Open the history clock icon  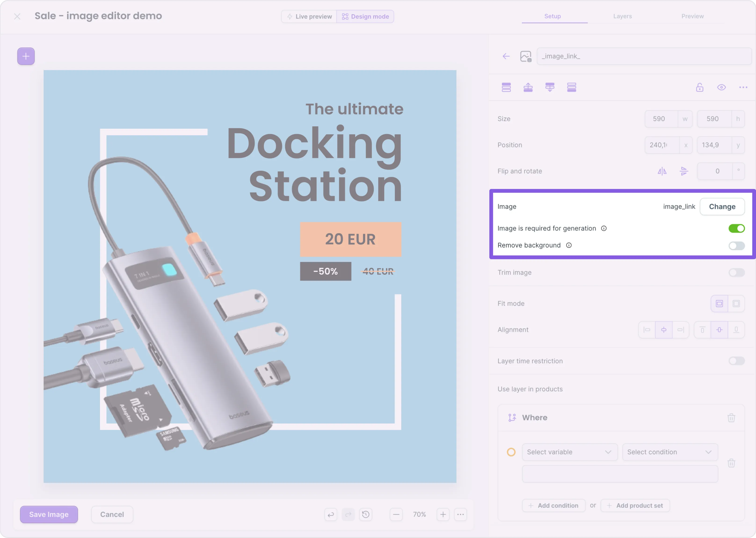(366, 514)
